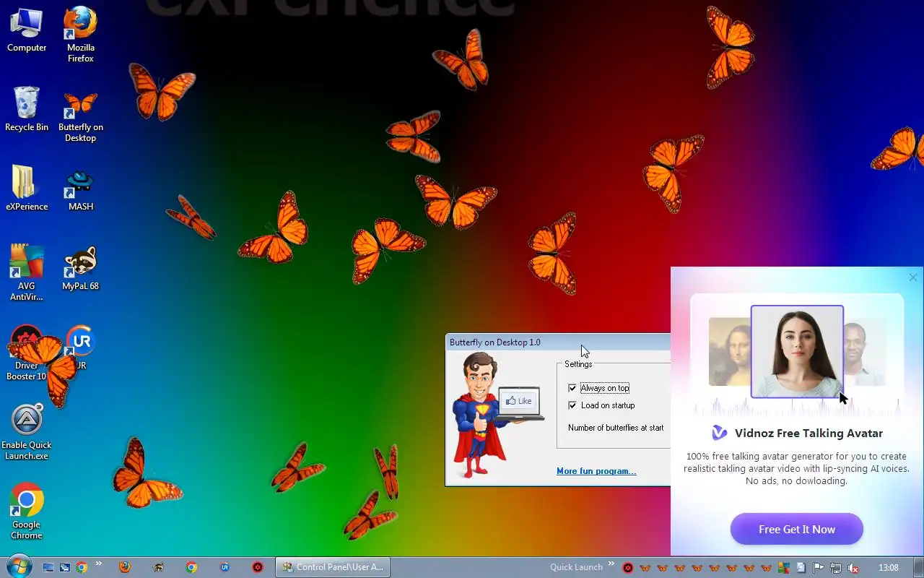The image size is (924, 578).
Task: Open the eXPerience folder icon
Action: pos(27,189)
